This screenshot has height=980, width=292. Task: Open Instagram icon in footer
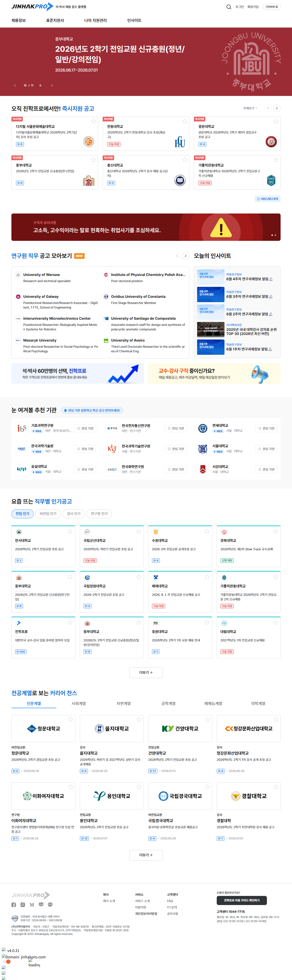23,905
